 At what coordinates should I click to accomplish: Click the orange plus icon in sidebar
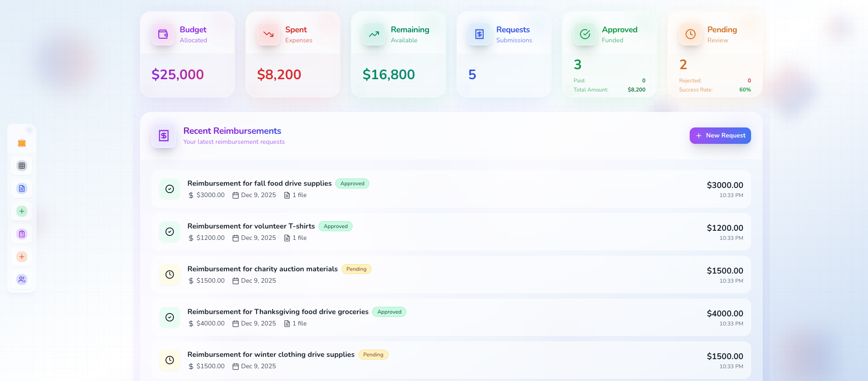click(x=22, y=257)
